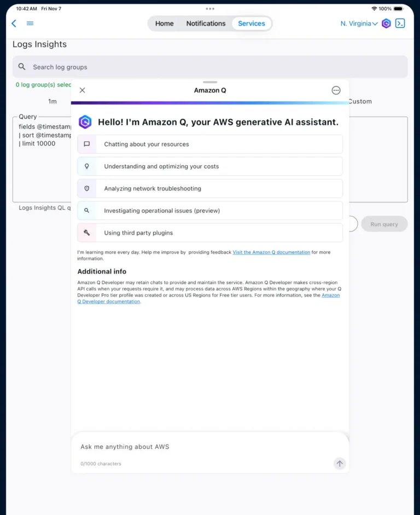The width and height of the screenshot is (420, 515).
Task: Select the Custom time range
Action: [360, 101]
